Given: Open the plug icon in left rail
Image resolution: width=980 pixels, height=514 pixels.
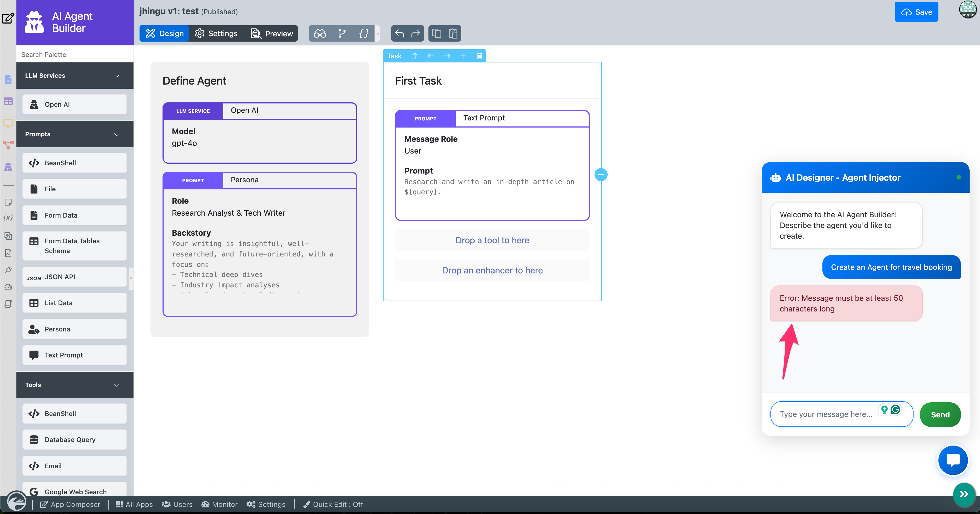Looking at the screenshot, I should [x=8, y=270].
